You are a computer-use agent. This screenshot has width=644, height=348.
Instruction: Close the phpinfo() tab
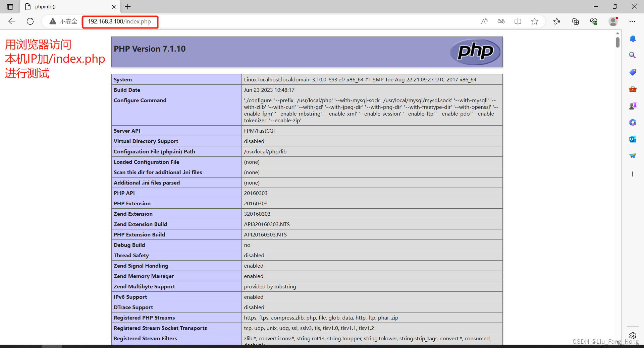click(x=114, y=7)
